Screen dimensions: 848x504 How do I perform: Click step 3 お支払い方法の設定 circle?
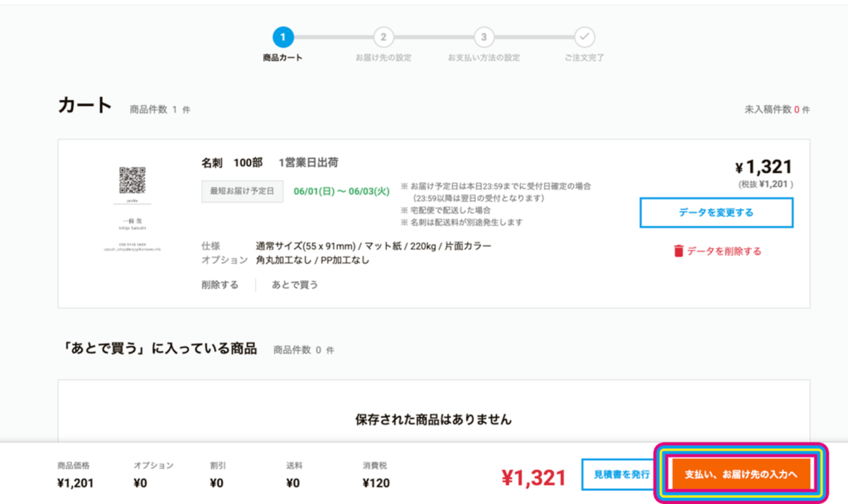click(x=484, y=37)
